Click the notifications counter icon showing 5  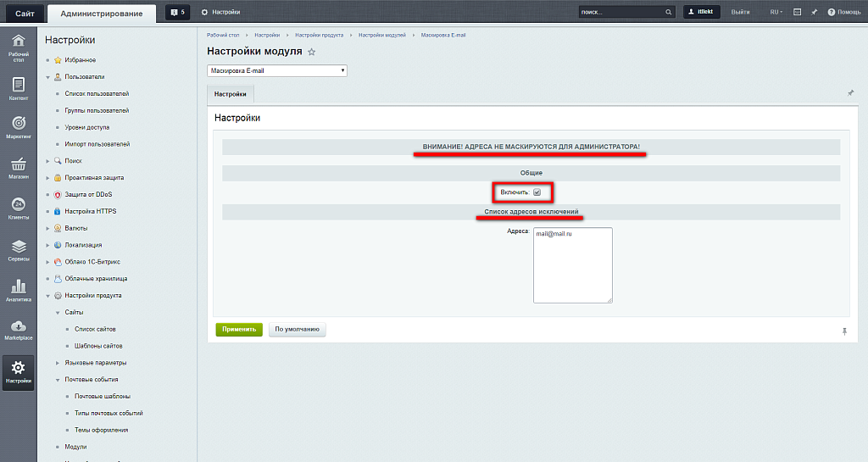[178, 12]
